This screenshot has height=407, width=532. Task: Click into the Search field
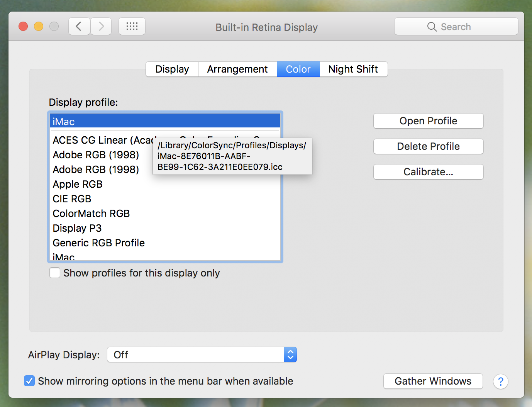tap(456, 26)
